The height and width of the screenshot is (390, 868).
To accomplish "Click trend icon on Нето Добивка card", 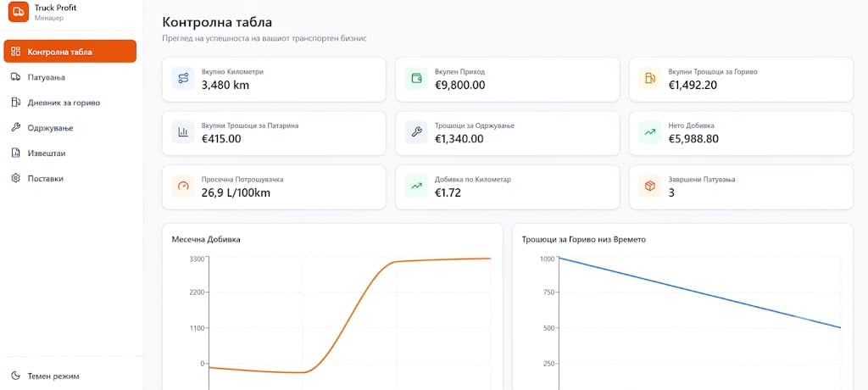I will [650, 132].
